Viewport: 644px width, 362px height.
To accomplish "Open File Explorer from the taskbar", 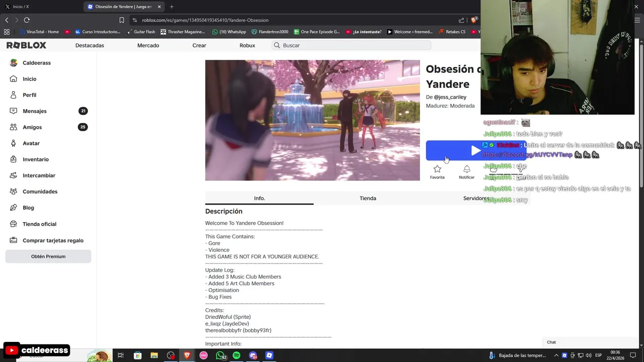I will [154, 355].
